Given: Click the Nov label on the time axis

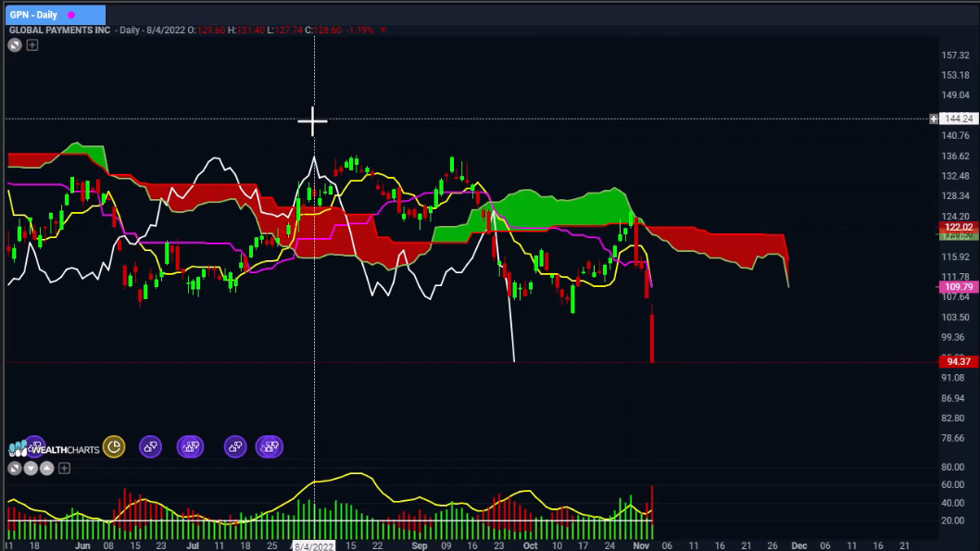Looking at the screenshot, I should click(x=641, y=546).
